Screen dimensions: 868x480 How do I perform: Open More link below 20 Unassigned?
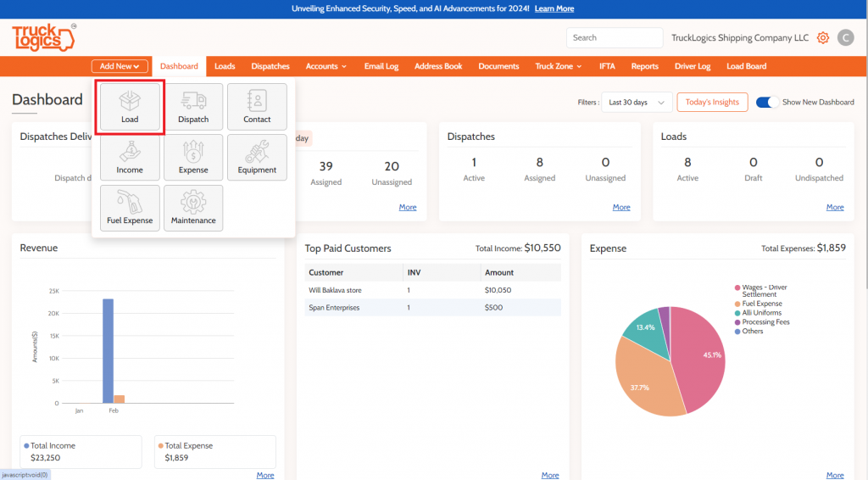pyautogui.click(x=408, y=207)
